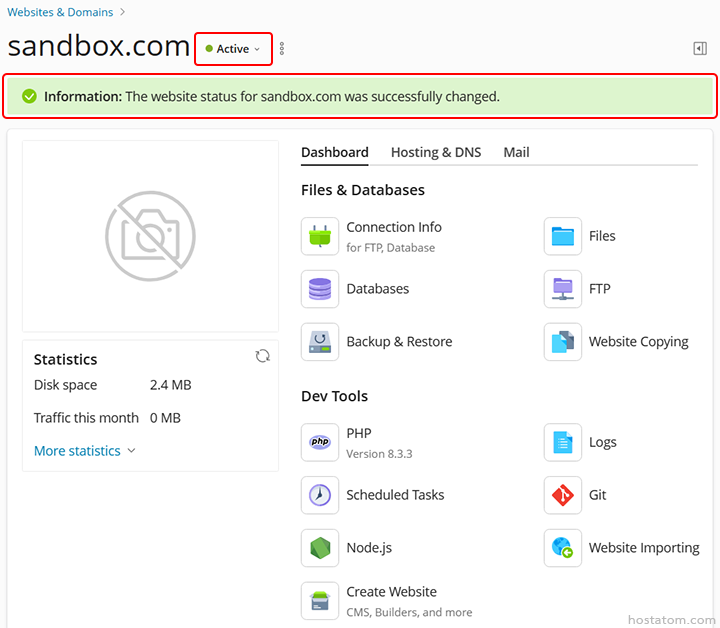720x628 pixels.
Task: Open the Scheduled Tasks clock icon
Action: coord(320,495)
